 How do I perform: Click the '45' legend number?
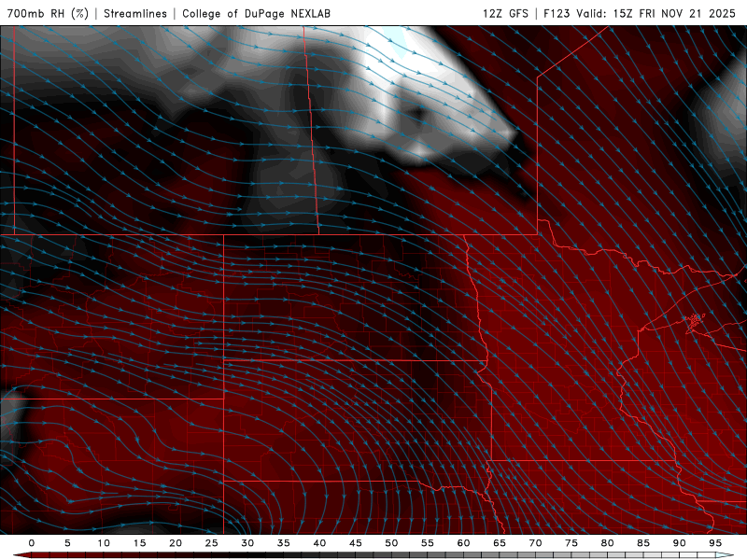coord(356,543)
